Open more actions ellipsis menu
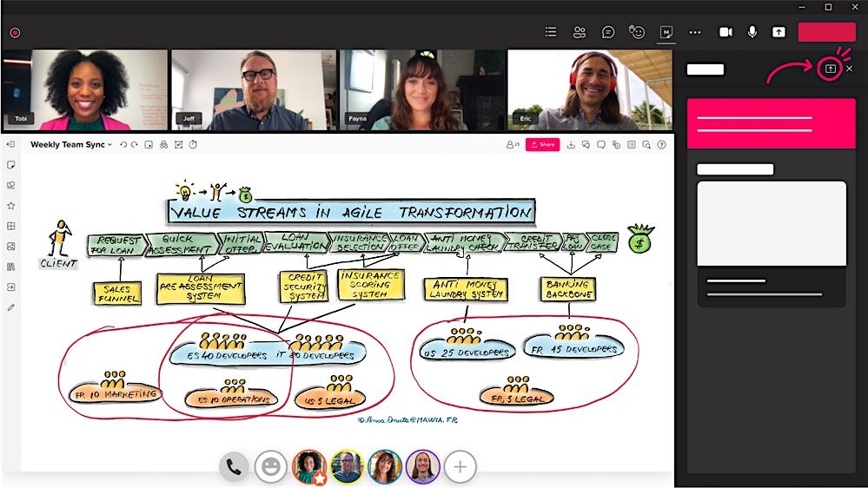 (x=694, y=32)
